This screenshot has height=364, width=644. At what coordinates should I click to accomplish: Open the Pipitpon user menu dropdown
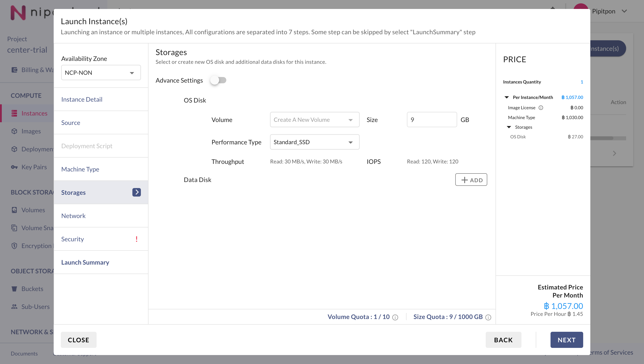(624, 11)
